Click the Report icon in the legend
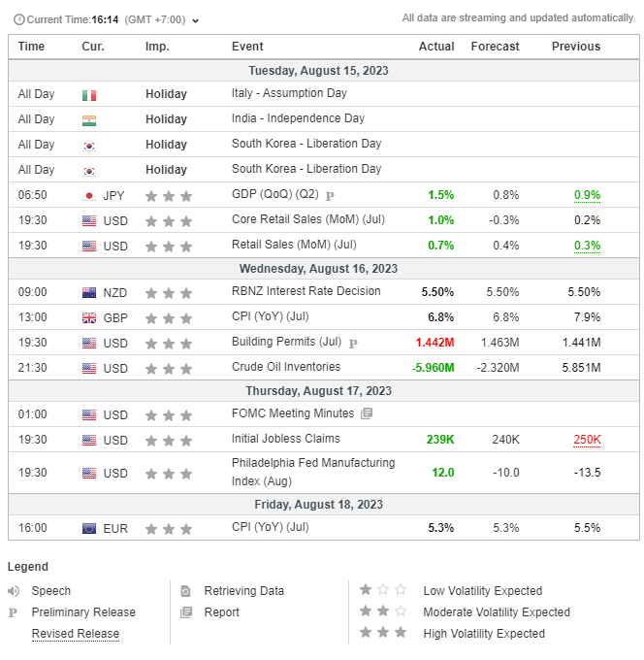 pyautogui.click(x=186, y=612)
